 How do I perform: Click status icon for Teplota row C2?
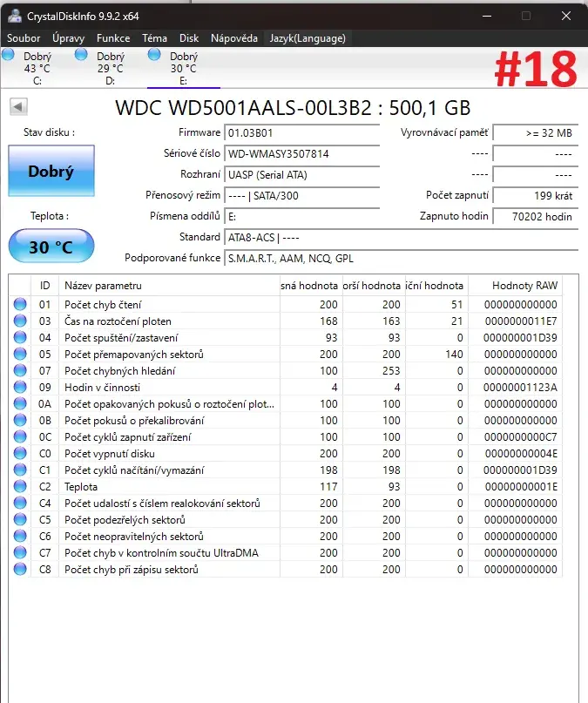(20, 486)
